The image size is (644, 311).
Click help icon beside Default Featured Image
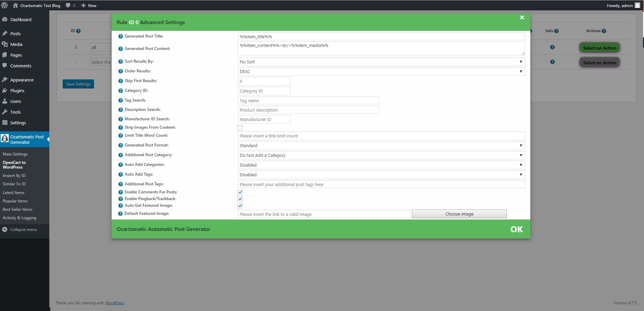(x=120, y=214)
